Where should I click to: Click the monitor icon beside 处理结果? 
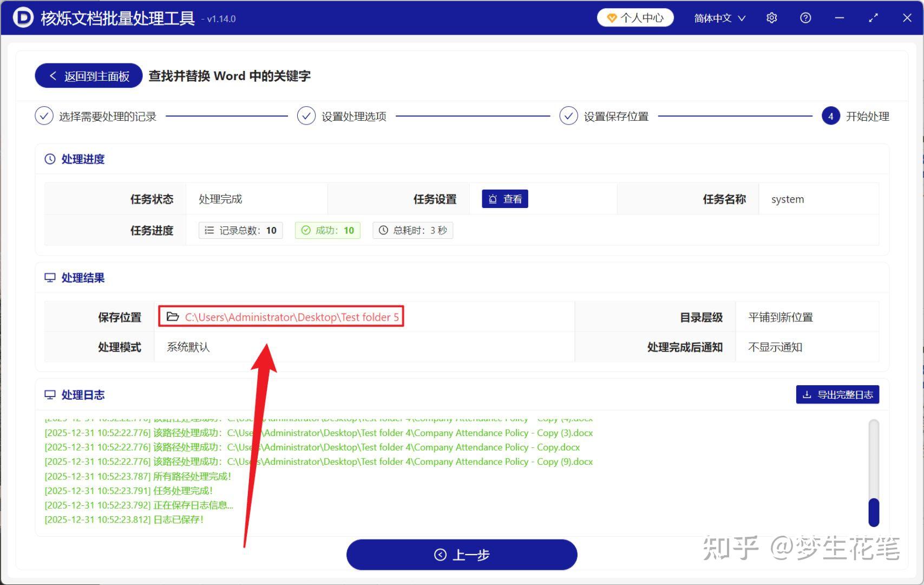[50, 278]
